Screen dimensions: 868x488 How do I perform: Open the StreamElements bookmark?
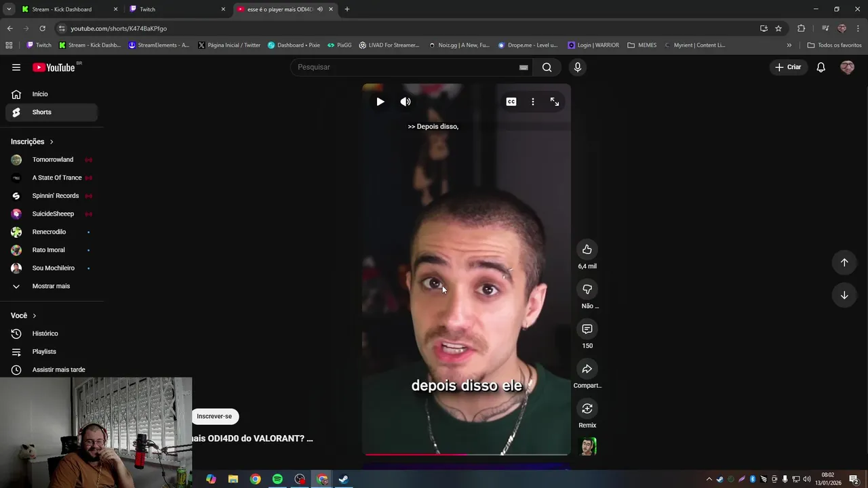click(x=159, y=45)
